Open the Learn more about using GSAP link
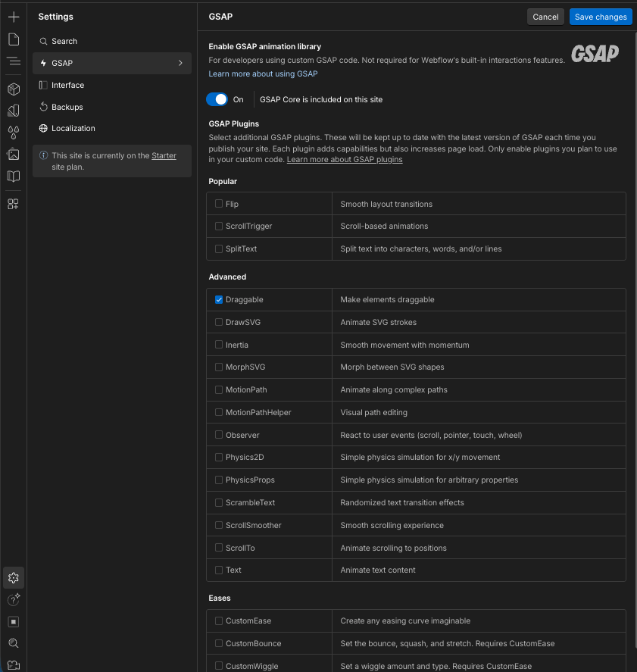 click(x=263, y=74)
